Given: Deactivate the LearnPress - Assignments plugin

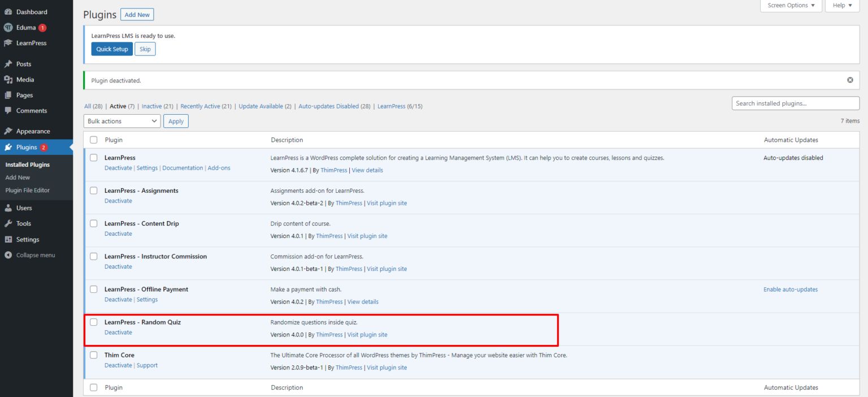Looking at the screenshot, I should (x=118, y=201).
